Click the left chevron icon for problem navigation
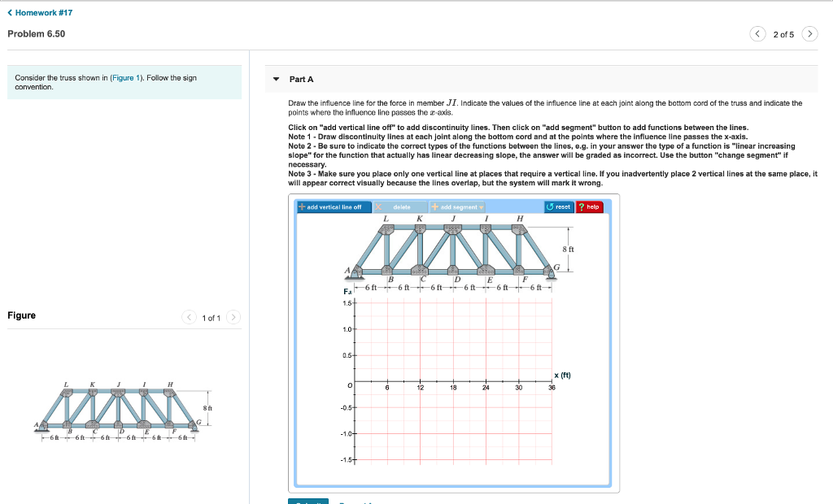 757,34
